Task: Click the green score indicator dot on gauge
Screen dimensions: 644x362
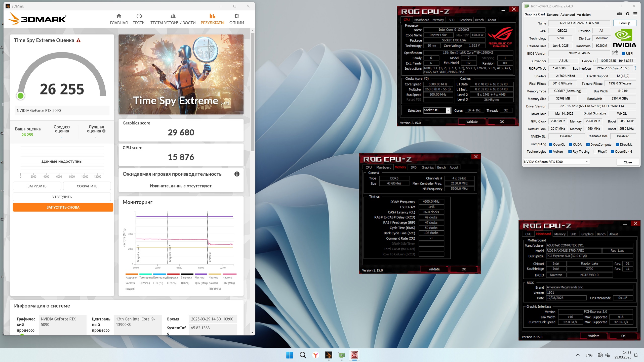Action: point(21,96)
